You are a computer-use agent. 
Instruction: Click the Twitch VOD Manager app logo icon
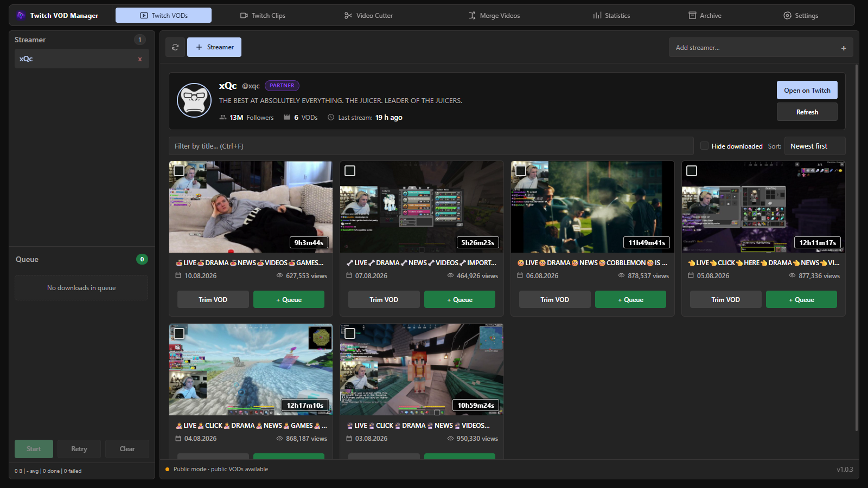[21, 15]
